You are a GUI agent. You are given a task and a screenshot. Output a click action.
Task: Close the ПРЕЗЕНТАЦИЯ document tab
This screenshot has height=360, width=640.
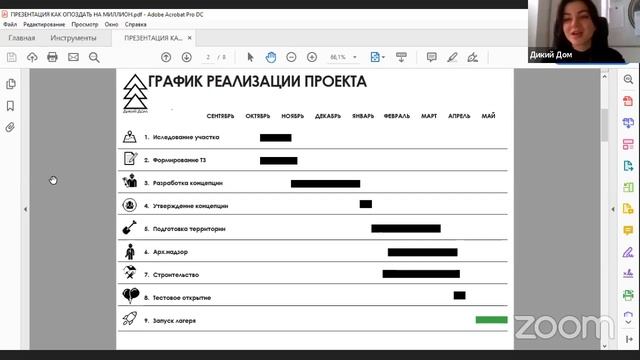[x=189, y=38]
